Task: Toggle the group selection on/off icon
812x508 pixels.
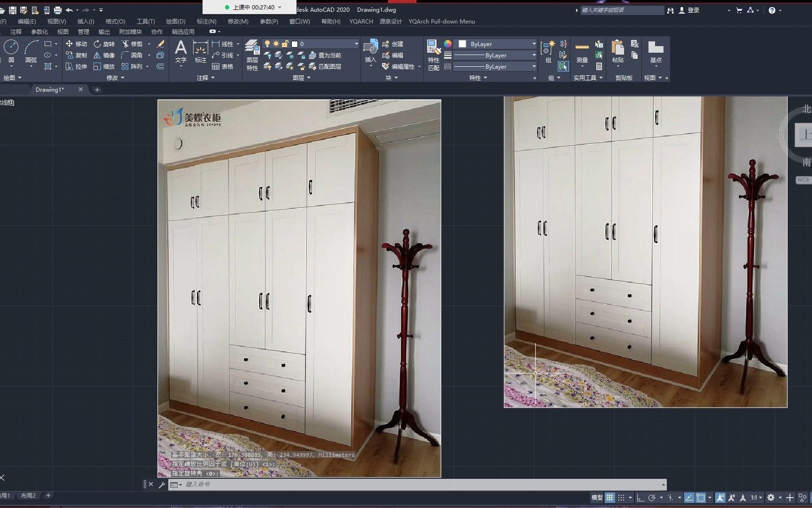Action: [x=563, y=66]
